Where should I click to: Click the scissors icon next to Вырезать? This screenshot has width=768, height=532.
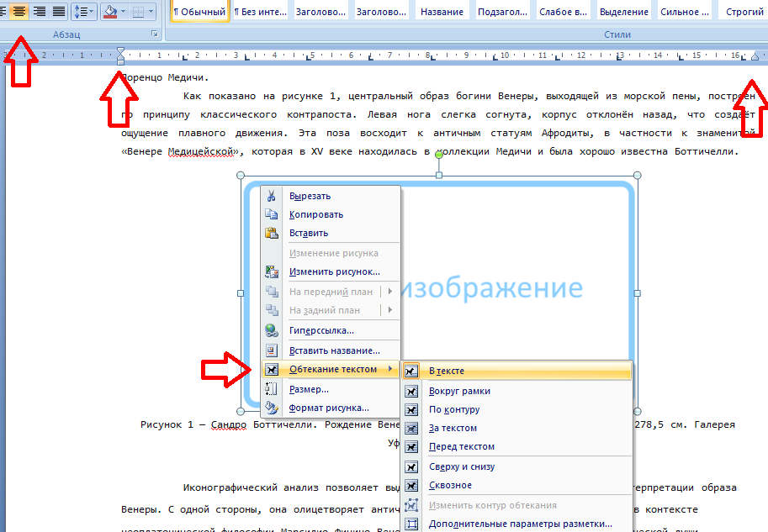pos(272,196)
